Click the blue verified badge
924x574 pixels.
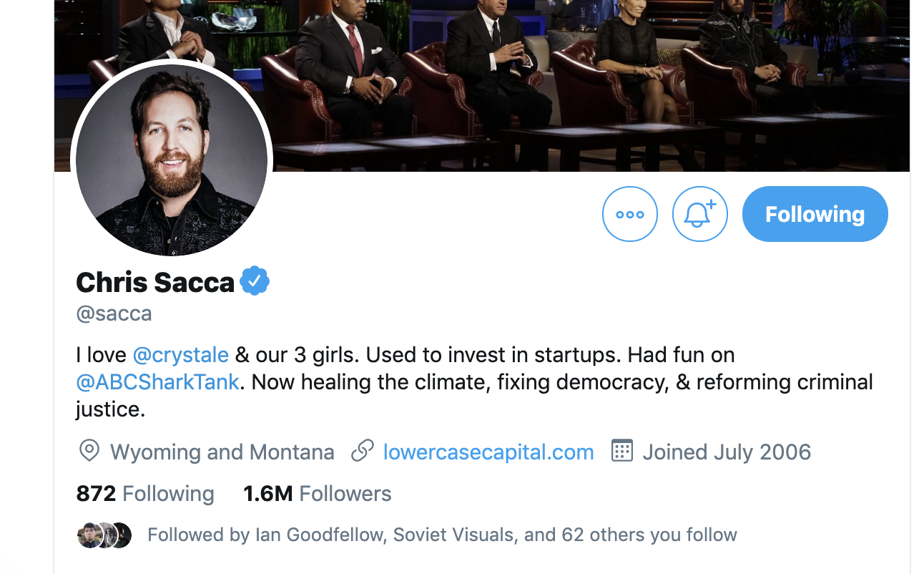point(255,281)
